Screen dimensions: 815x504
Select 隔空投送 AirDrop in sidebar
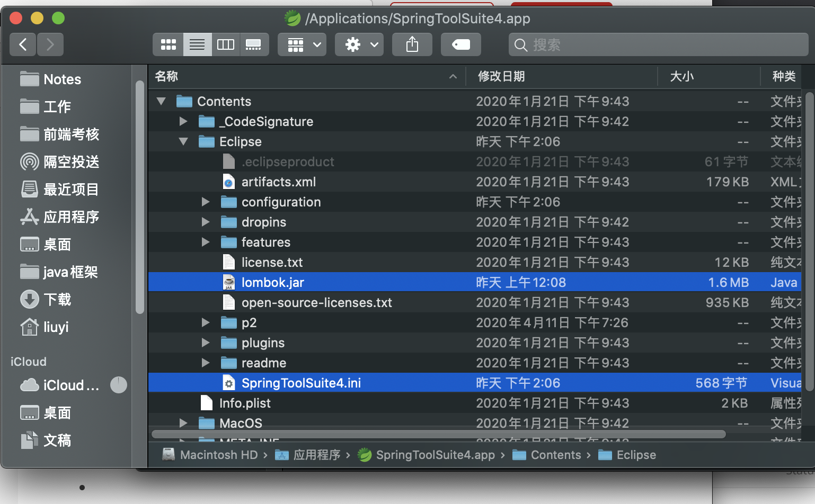[x=59, y=162]
